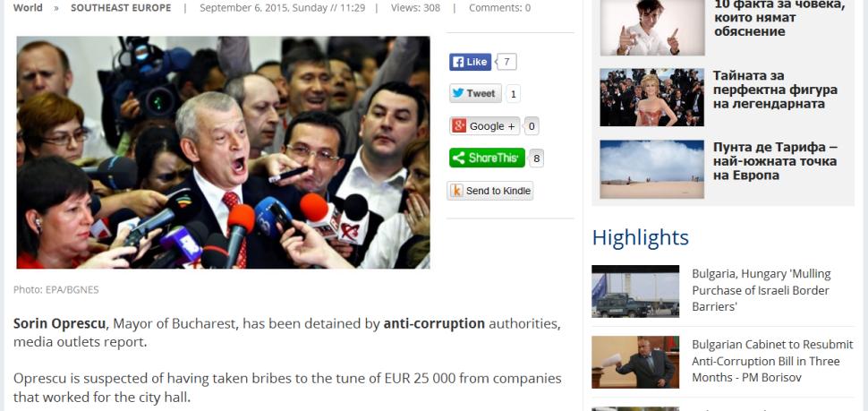Click the PM Borisov highlight thumbnail
The image size is (868, 411).
click(635, 362)
